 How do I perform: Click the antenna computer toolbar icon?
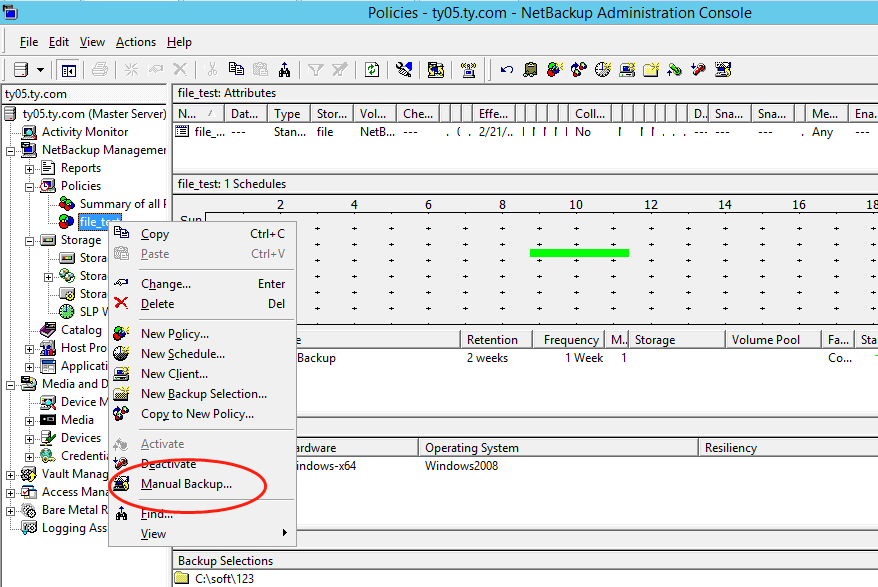(468, 69)
